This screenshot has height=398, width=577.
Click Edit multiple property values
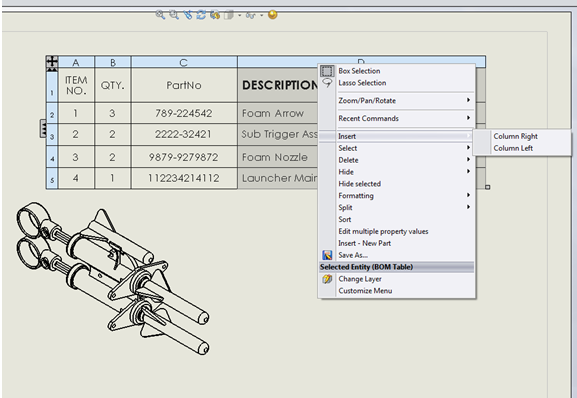tap(397, 231)
